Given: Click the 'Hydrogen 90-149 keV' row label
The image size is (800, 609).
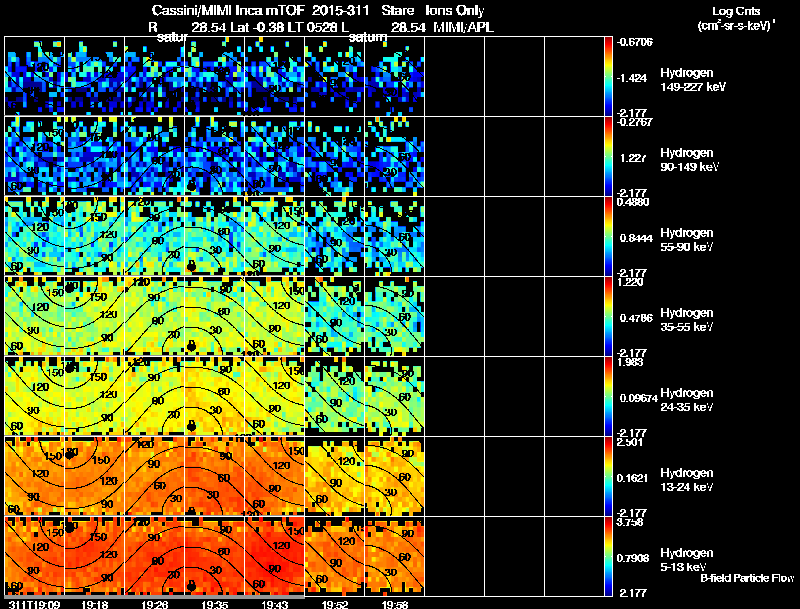Looking at the screenshot, I should click(689, 160).
